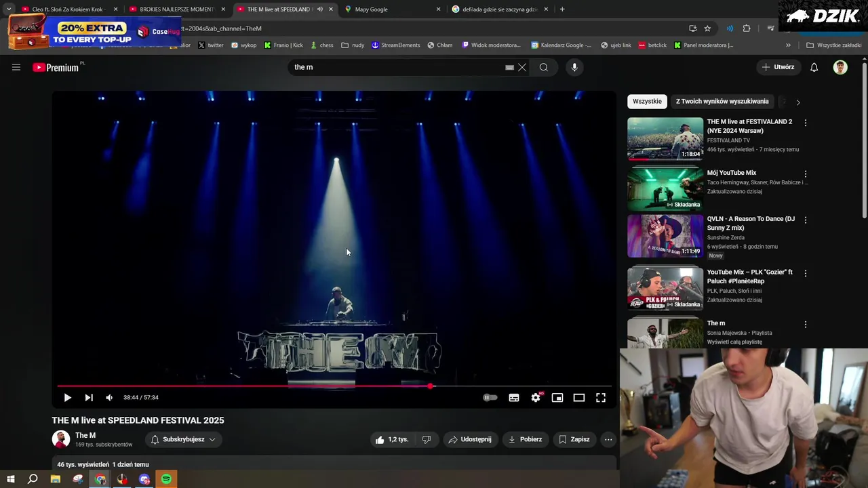
Task: Open THE M live at FESTIVALAND 2 thumbnail
Action: point(665,139)
